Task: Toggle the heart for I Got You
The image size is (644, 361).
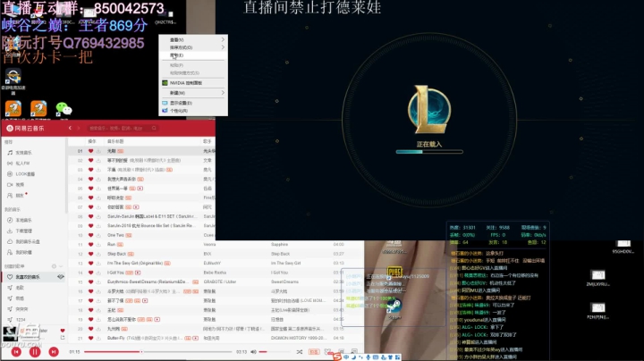Action: [x=90, y=273]
